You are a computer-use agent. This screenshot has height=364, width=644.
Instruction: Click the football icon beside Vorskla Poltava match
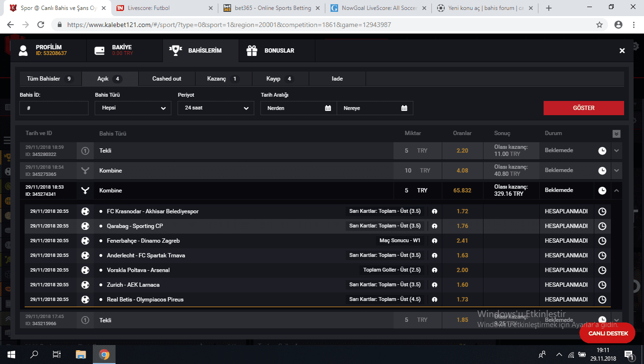pyautogui.click(x=85, y=270)
